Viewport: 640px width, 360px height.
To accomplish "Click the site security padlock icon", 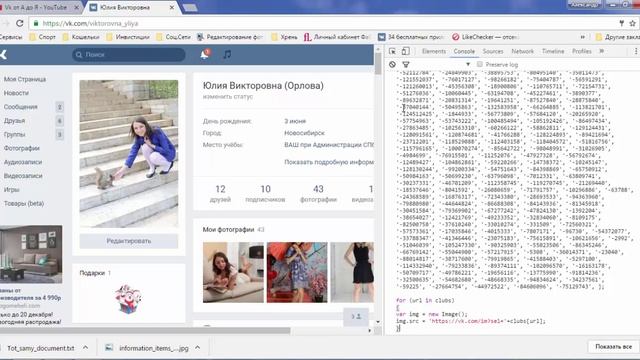I will [36, 23].
